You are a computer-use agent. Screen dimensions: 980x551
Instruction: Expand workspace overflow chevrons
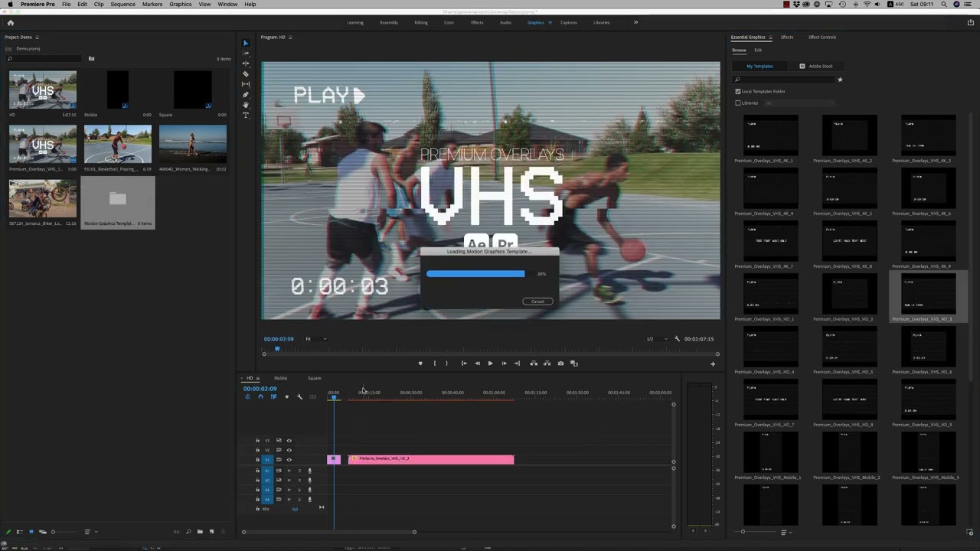(635, 22)
